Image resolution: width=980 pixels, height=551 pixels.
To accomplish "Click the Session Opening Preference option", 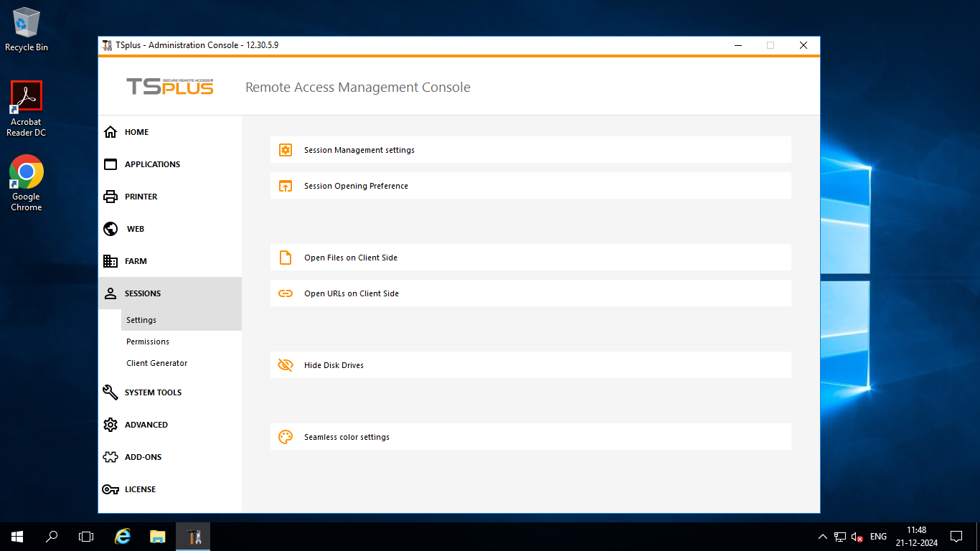I will pos(356,186).
